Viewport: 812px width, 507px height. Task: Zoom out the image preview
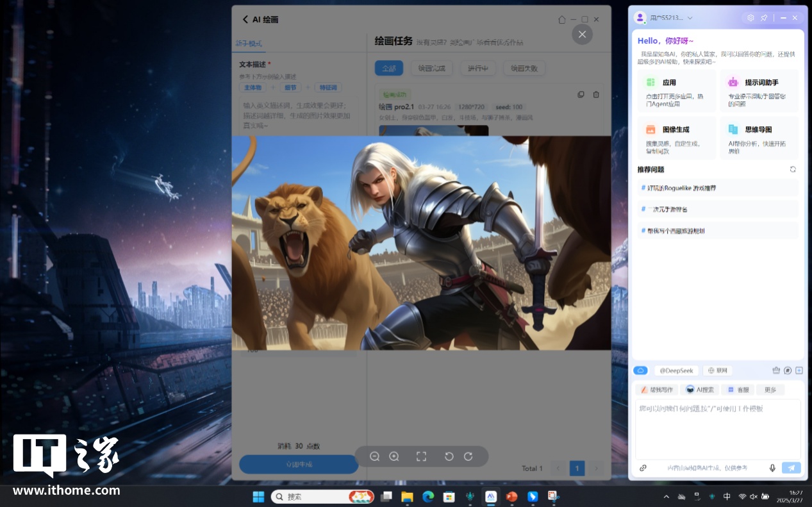click(375, 456)
